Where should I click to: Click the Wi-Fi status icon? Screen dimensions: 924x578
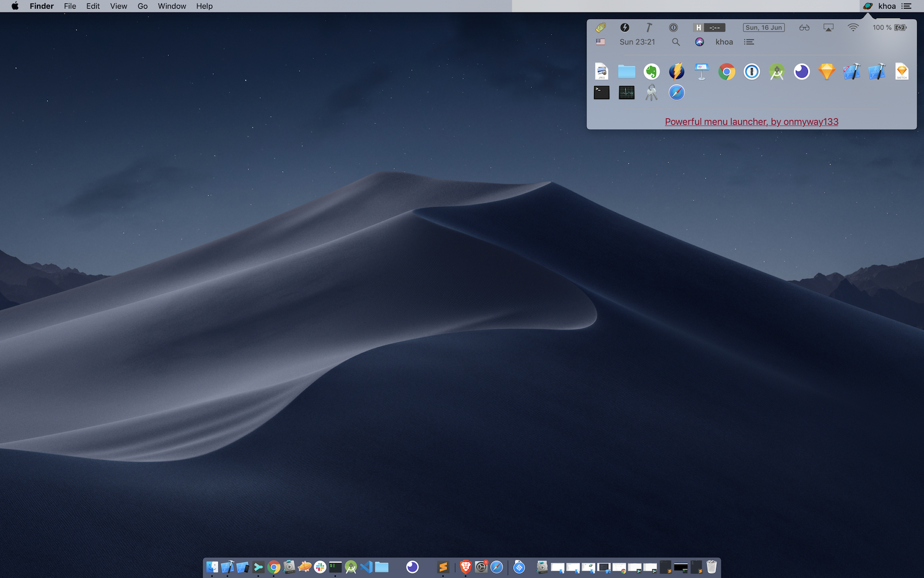pos(853,27)
